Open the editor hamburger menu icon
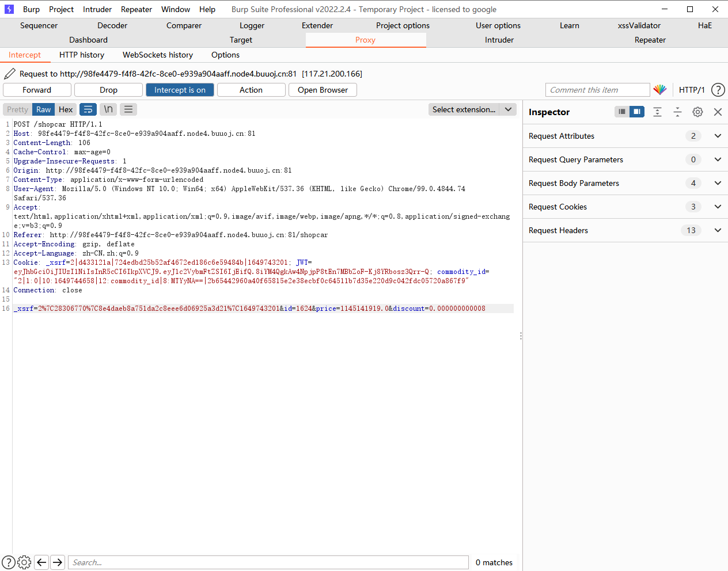Image resolution: width=728 pixels, height=571 pixels. coord(128,109)
